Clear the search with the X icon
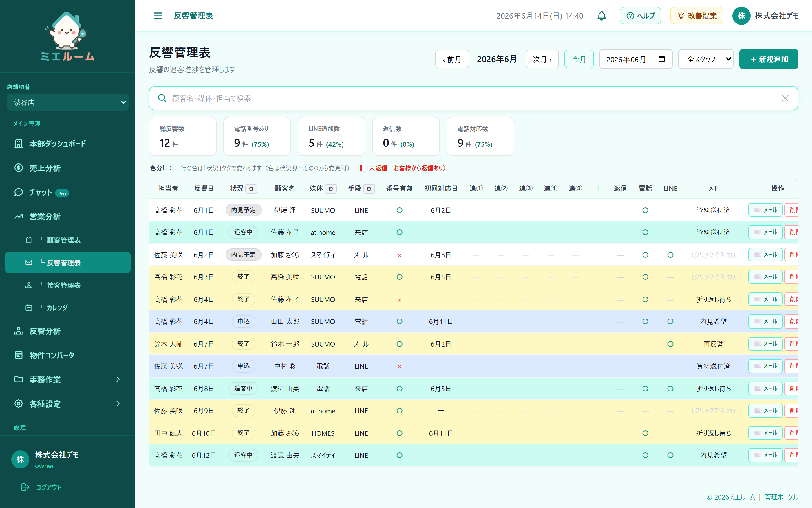812x508 pixels. [x=785, y=98]
